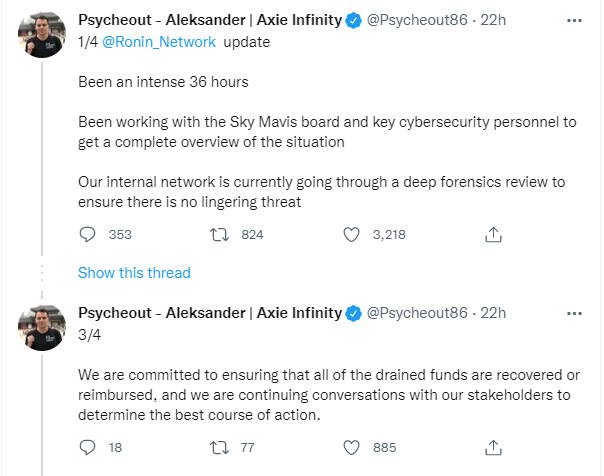The height and width of the screenshot is (476, 604).
Task: Open more options on 3/4 tweet
Action: coord(574,313)
